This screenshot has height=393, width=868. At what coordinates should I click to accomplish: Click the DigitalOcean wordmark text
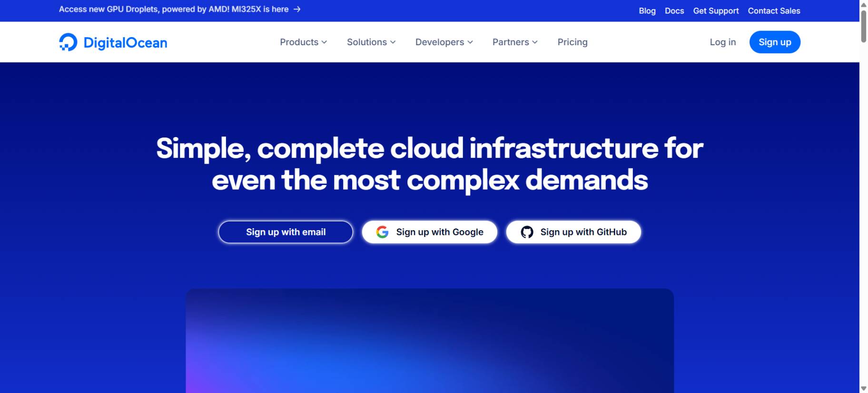click(x=125, y=43)
